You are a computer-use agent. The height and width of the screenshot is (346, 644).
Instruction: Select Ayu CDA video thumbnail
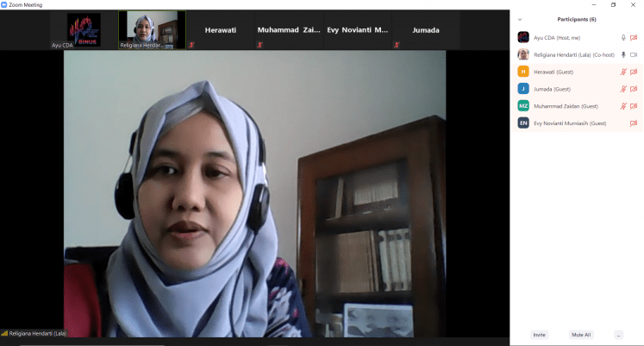click(84, 30)
